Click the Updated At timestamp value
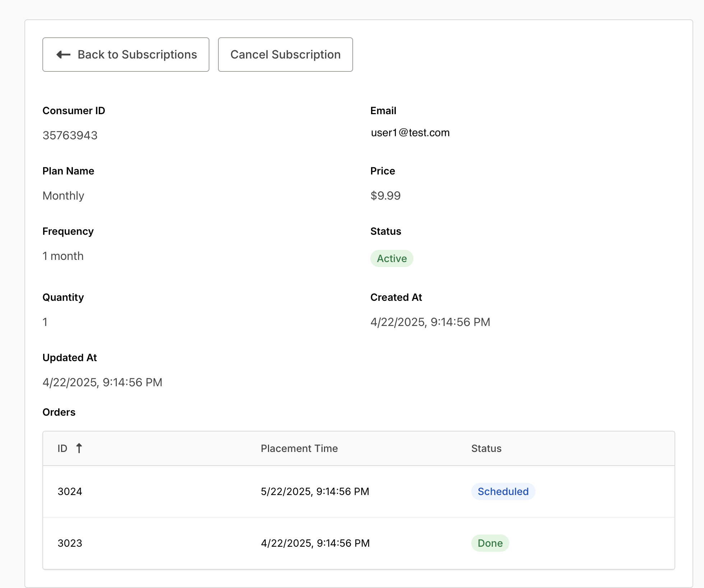The height and width of the screenshot is (588, 704). [x=102, y=382]
